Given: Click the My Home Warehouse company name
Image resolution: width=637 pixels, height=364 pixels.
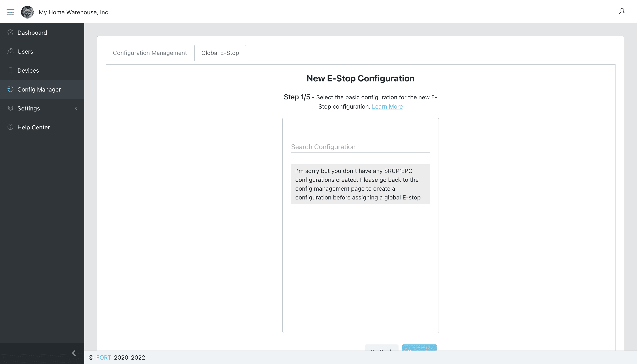Looking at the screenshot, I should coord(74,12).
